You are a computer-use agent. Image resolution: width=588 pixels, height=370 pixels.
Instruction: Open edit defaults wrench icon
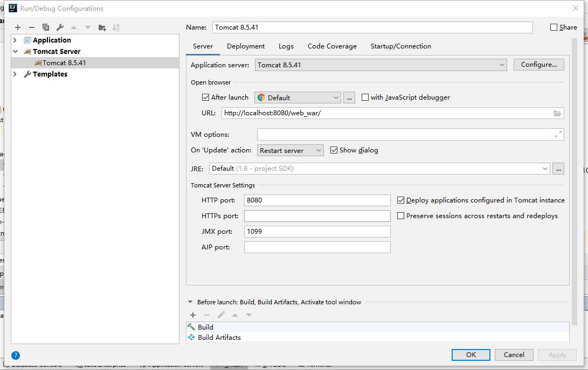click(60, 27)
